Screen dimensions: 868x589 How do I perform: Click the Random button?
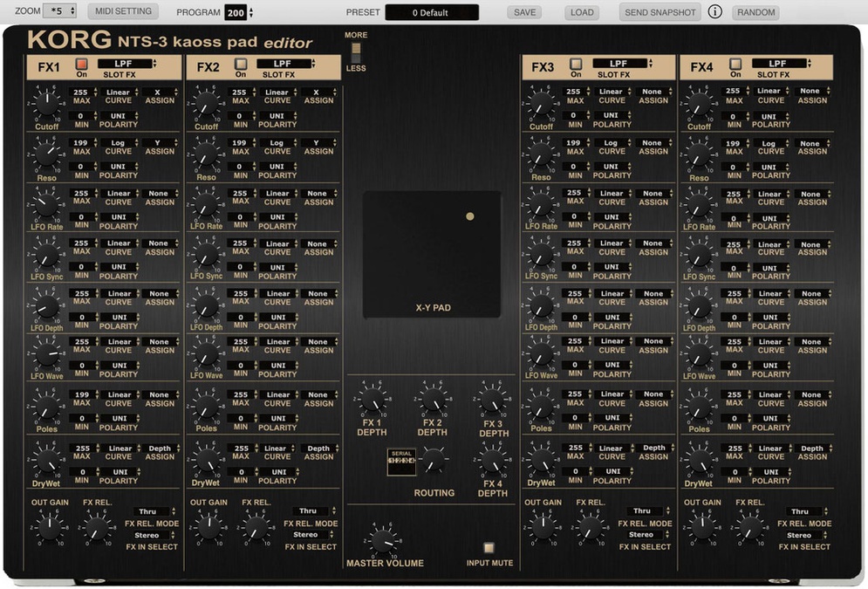tap(755, 12)
